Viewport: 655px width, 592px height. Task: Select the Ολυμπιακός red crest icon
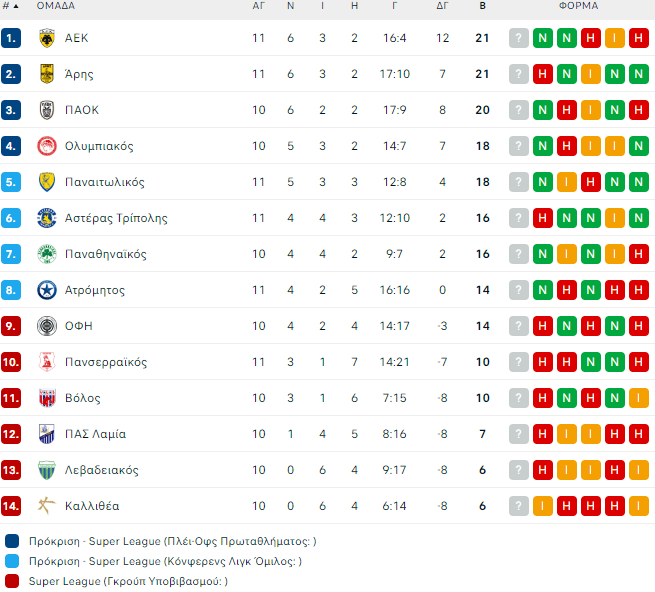pos(47,146)
